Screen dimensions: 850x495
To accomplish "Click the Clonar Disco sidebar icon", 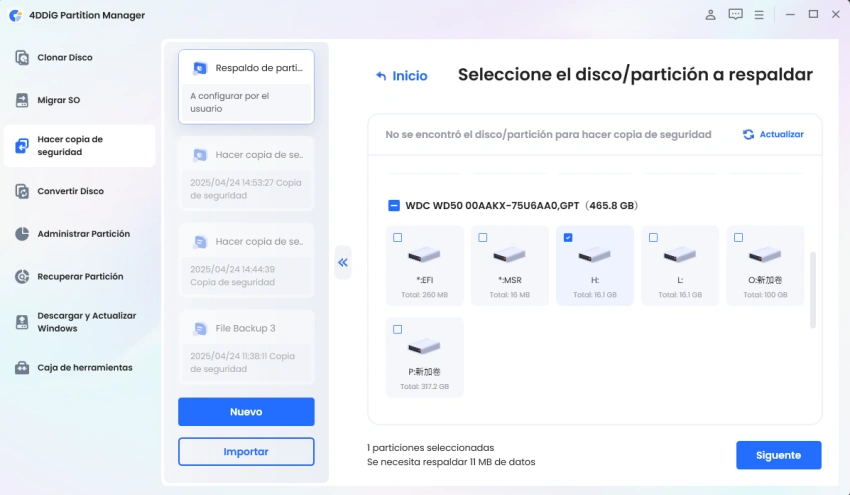I will point(22,57).
